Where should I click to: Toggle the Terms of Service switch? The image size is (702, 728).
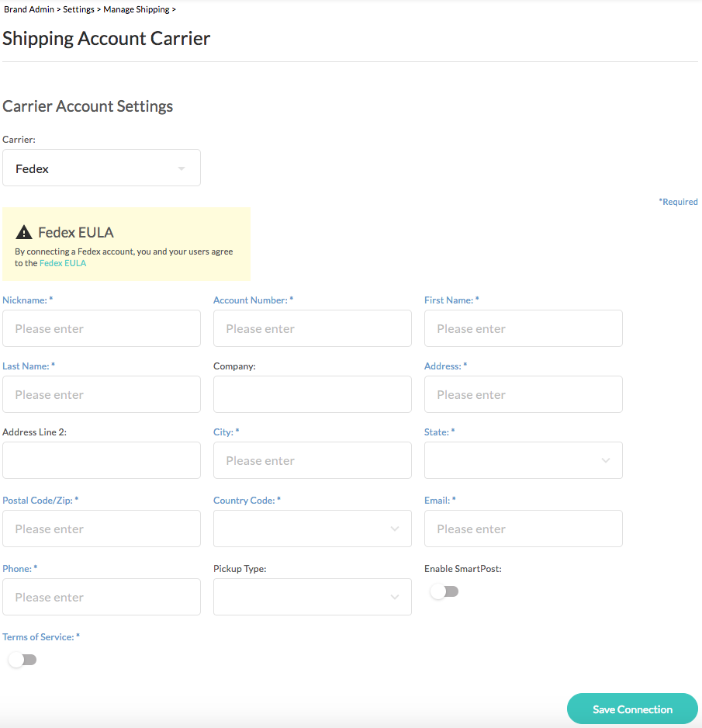(22, 660)
